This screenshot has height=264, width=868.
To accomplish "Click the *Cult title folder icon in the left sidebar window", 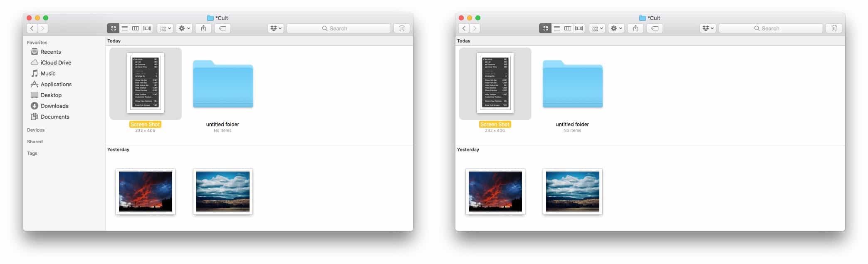I will coord(210,18).
